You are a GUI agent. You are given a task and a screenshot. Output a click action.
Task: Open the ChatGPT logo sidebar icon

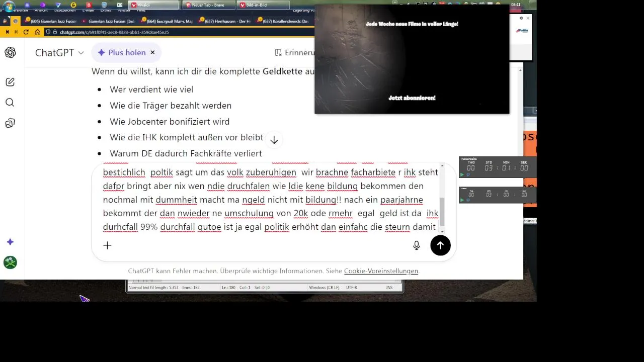tap(10, 52)
